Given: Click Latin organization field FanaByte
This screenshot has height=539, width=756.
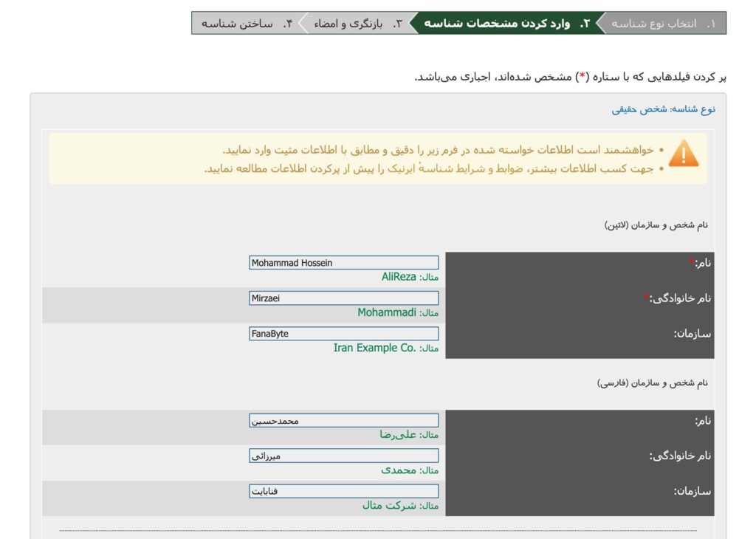Looking at the screenshot, I should click(344, 334).
